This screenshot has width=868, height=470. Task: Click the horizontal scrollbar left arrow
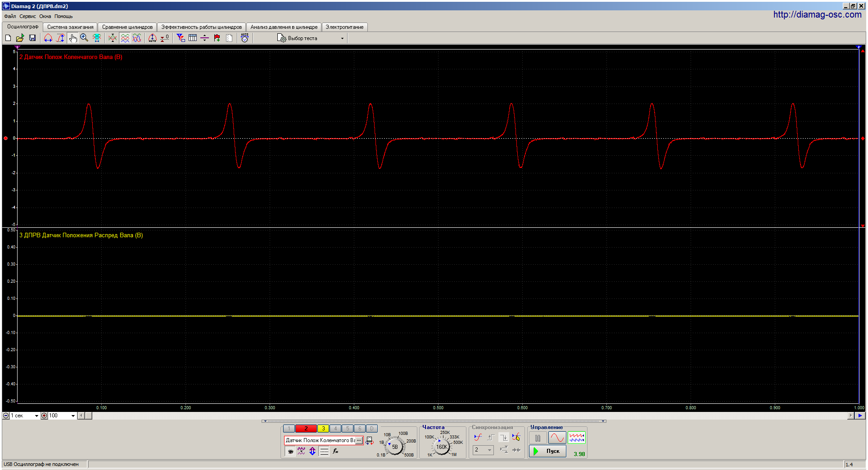point(81,416)
